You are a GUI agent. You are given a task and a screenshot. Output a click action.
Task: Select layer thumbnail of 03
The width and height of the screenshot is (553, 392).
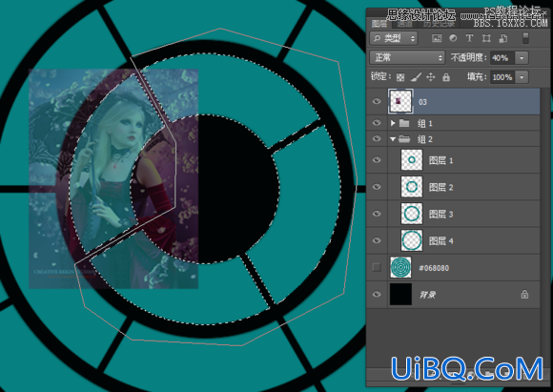click(400, 102)
